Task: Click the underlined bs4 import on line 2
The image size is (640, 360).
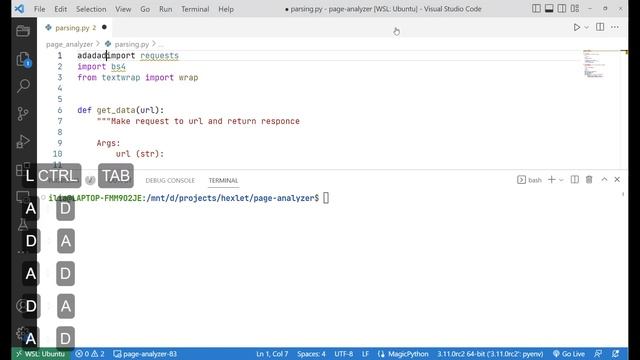Action: (x=118, y=67)
